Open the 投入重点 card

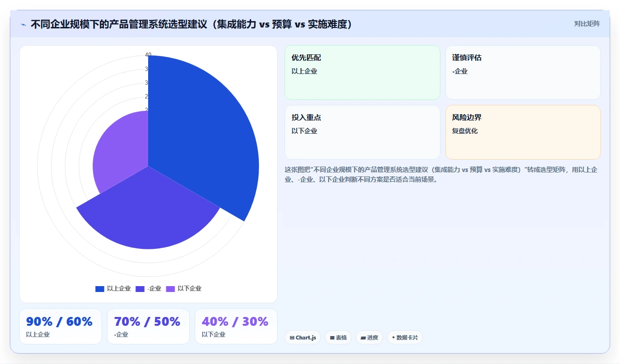pyautogui.click(x=362, y=132)
